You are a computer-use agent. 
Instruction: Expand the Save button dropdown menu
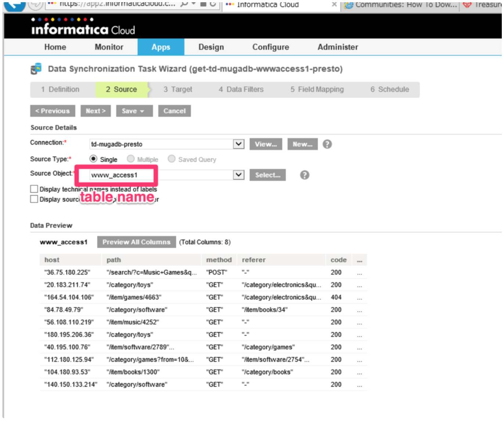(x=142, y=111)
